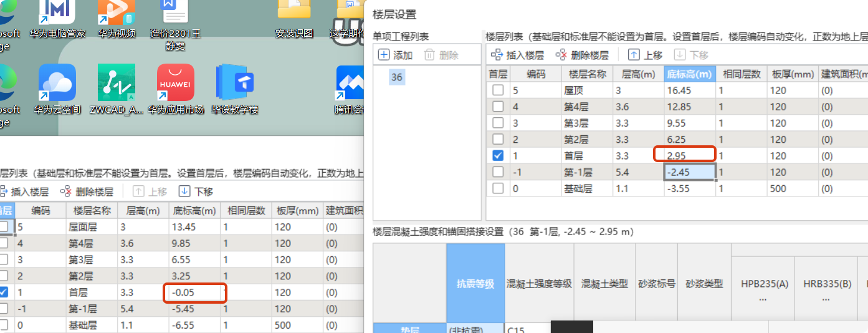Open 华为电脑管家 desktop shortcut

coord(57,17)
